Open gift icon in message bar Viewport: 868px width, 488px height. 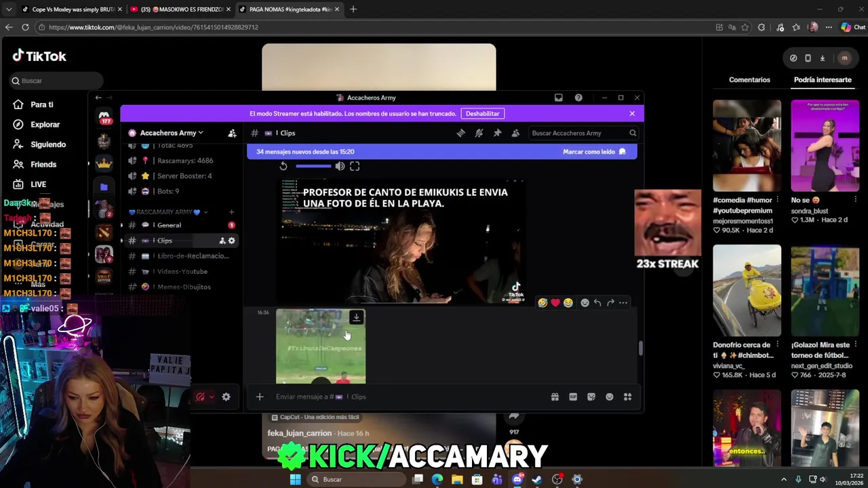coord(555,397)
